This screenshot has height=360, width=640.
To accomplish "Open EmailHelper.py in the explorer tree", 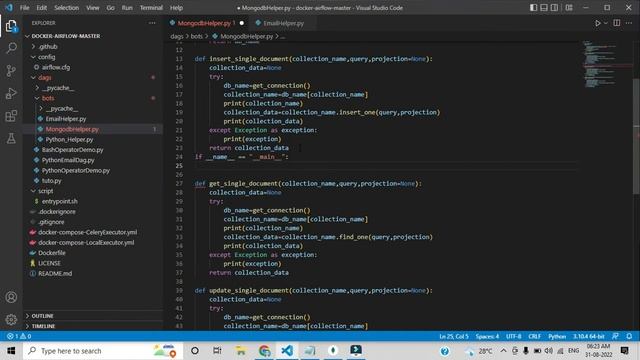I will click(x=66, y=119).
